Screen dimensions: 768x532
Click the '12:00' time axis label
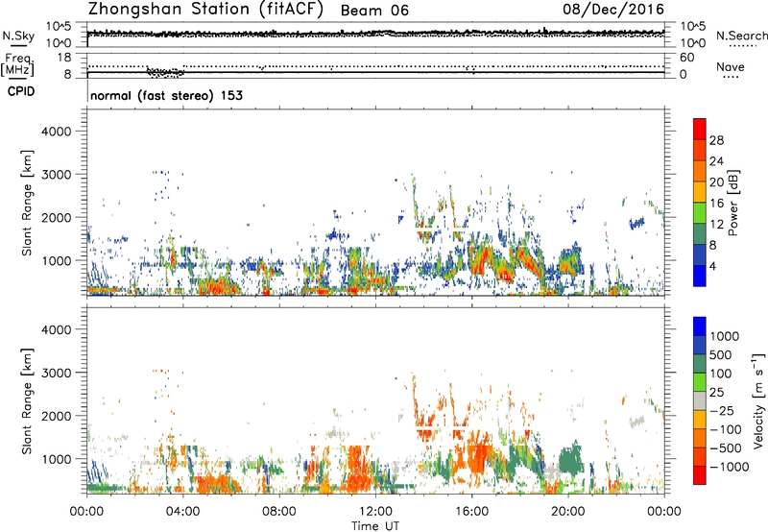(375, 512)
